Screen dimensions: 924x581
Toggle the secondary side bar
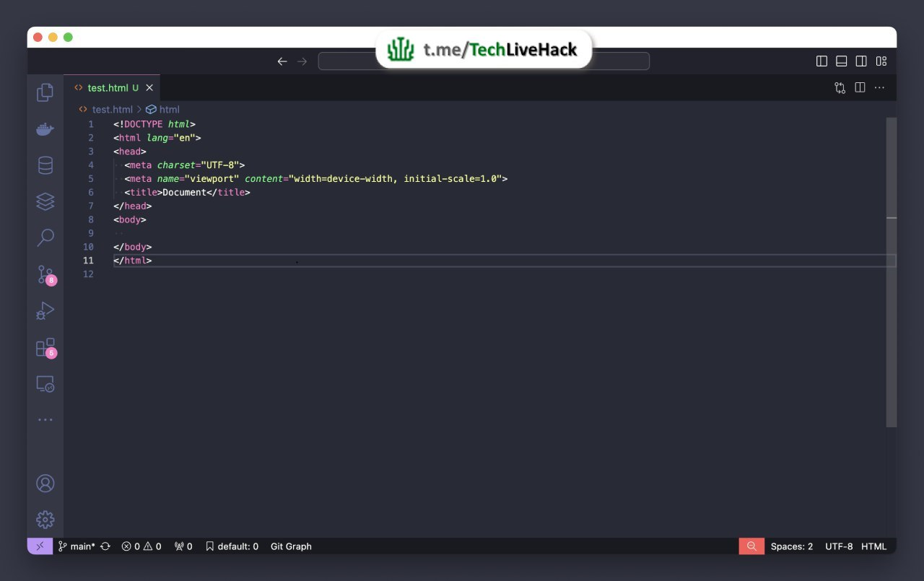pos(860,61)
